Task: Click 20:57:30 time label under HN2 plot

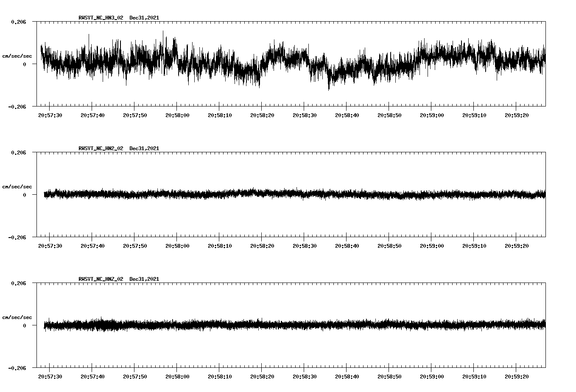Action: pos(50,246)
